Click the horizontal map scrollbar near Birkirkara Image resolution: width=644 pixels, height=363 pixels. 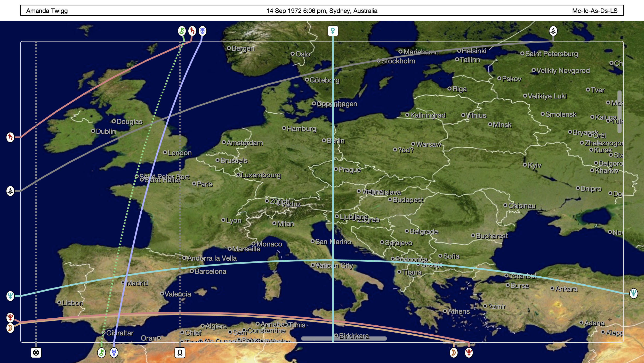tap(344, 339)
